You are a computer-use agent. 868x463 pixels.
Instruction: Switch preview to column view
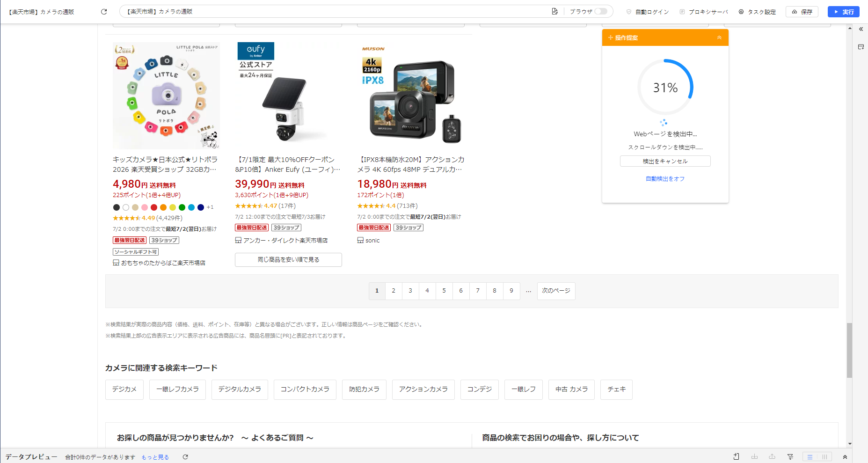(x=825, y=457)
